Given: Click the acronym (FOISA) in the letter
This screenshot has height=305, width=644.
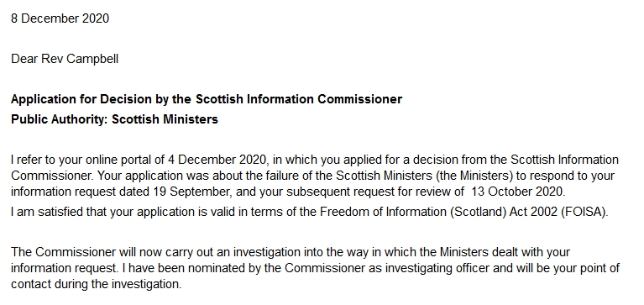Looking at the screenshot, I should click(x=584, y=212).
